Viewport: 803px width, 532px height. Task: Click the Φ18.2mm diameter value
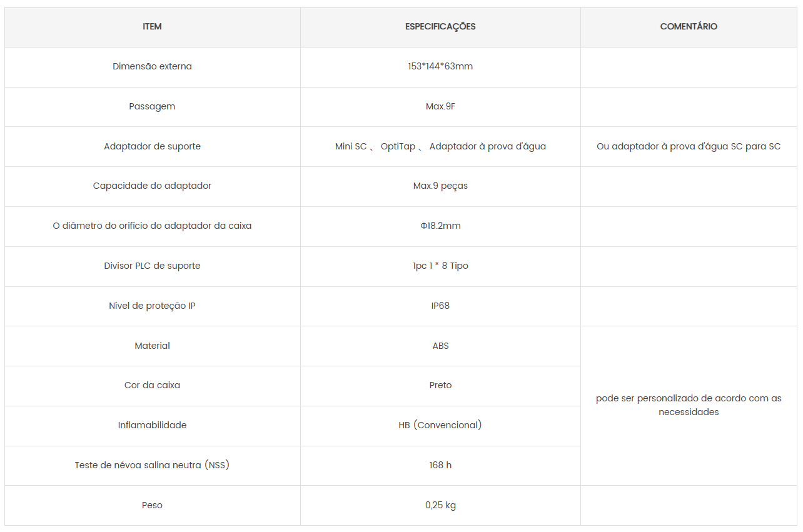coord(440,226)
